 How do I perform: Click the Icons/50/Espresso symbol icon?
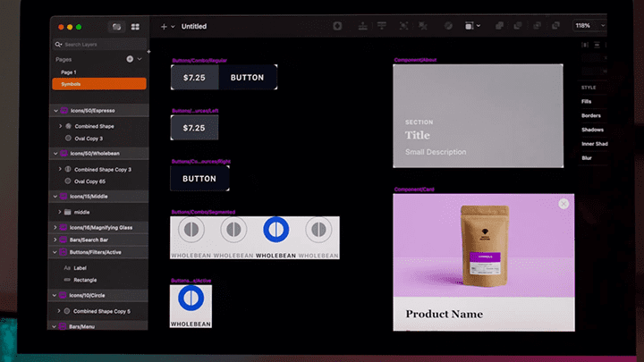[64, 111]
